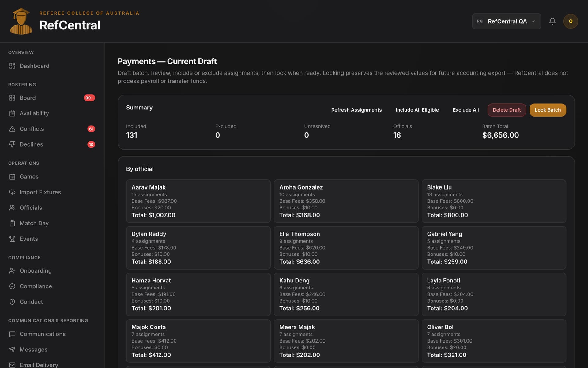Click the Officials people icon
This screenshot has width=588, height=368.
[12, 208]
